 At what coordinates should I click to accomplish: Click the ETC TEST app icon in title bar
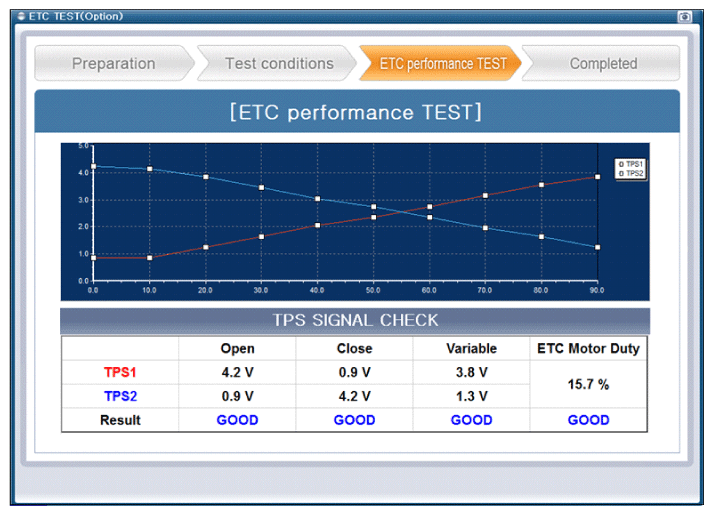(19, 16)
